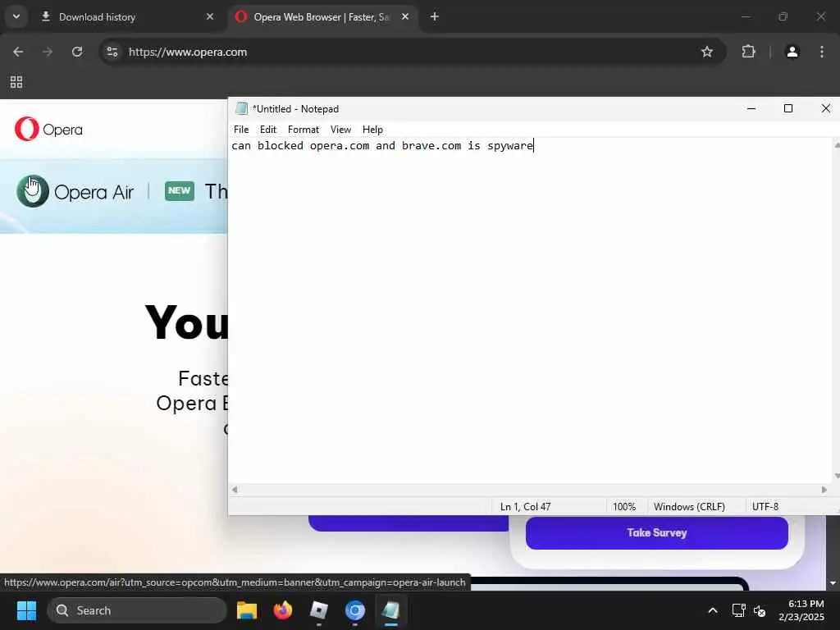Viewport: 840px width, 630px height.
Task: Close the Opera Web Browser tab
Action: point(405,16)
